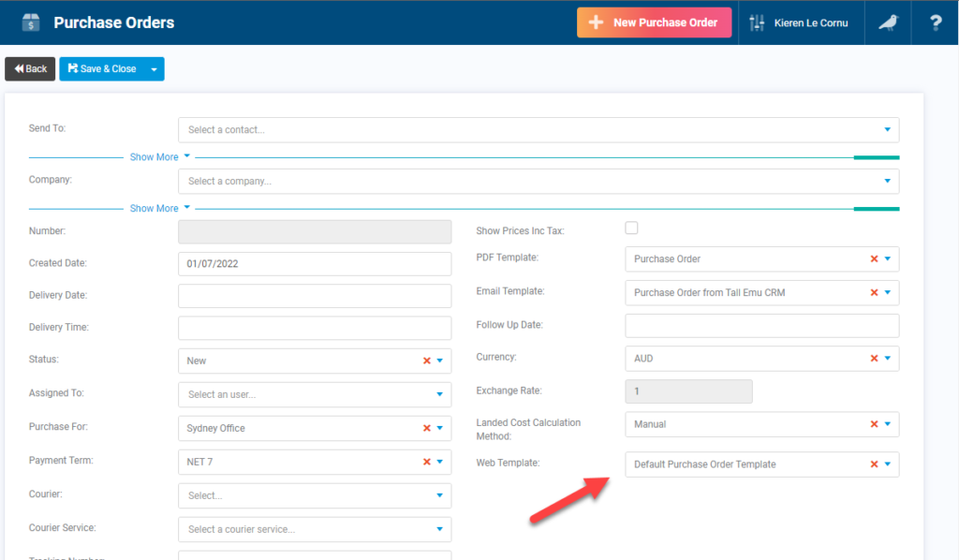Open help via the question mark icon
Image resolution: width=959 pixels, height=560 pixels.
(935, 22)
